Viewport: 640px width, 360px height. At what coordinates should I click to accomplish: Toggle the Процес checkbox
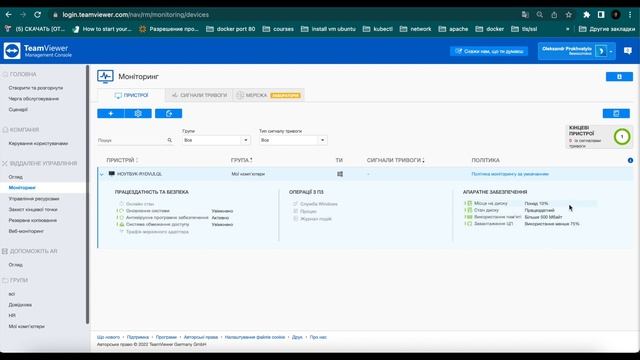[x=296, y=211]
